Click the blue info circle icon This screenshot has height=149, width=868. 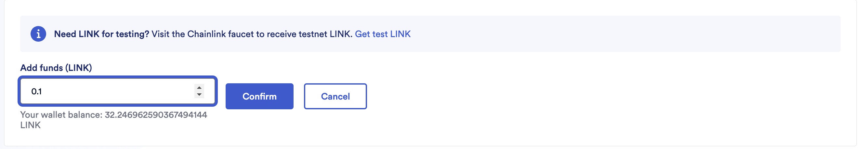pos(38,34)
